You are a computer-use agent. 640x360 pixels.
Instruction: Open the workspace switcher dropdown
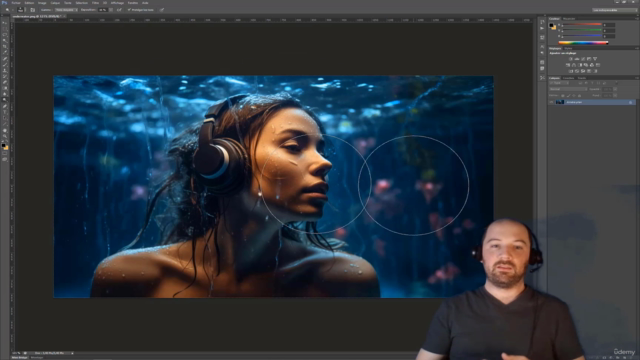pos(614,10)
